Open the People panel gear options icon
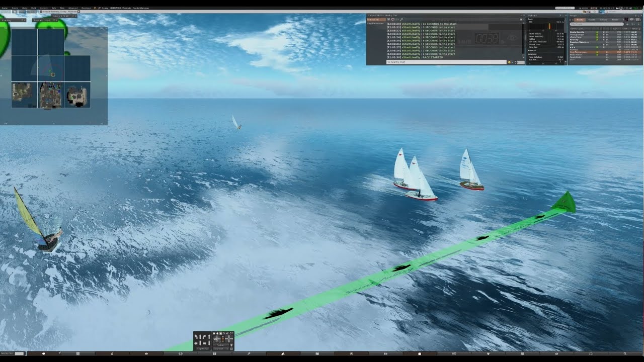The image size is (644, 362). pos(627,24)
